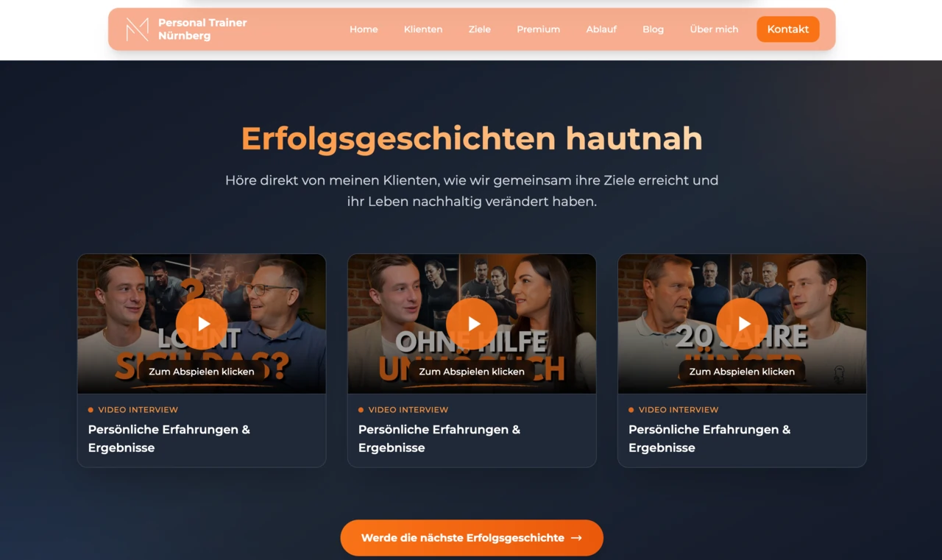
Task: Click the Personal Trainer Nürnberg logo icon
Action: (x=137, y=29)
